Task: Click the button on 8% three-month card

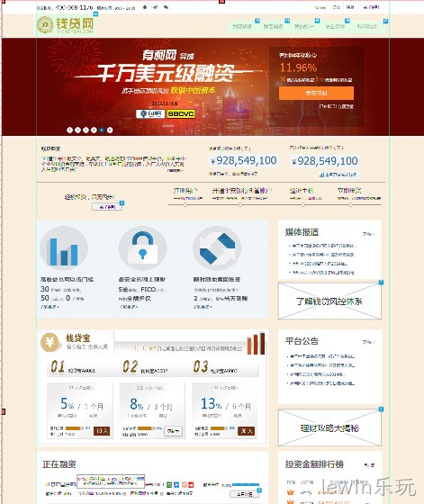Action: (173, 431)
